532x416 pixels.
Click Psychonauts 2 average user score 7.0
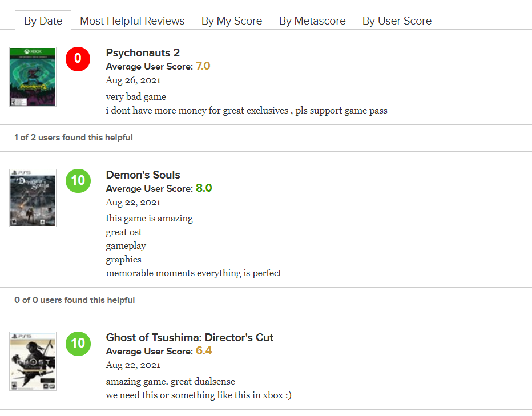tap(203, 66)
